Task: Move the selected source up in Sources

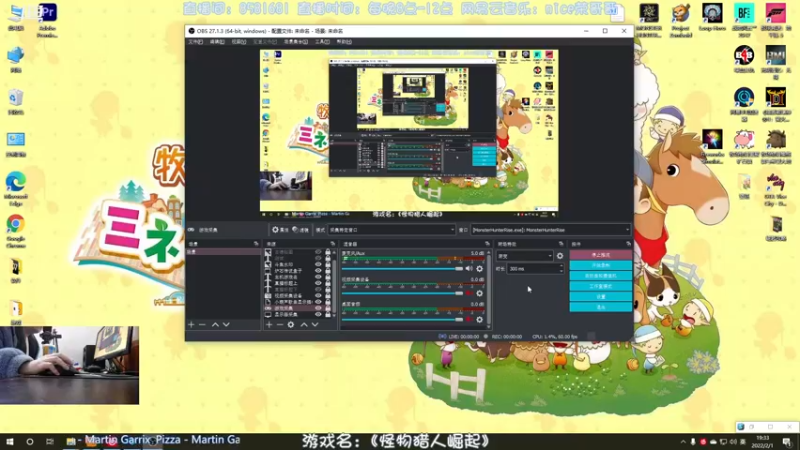Action: pyautogui.click(x=304, y=324)
